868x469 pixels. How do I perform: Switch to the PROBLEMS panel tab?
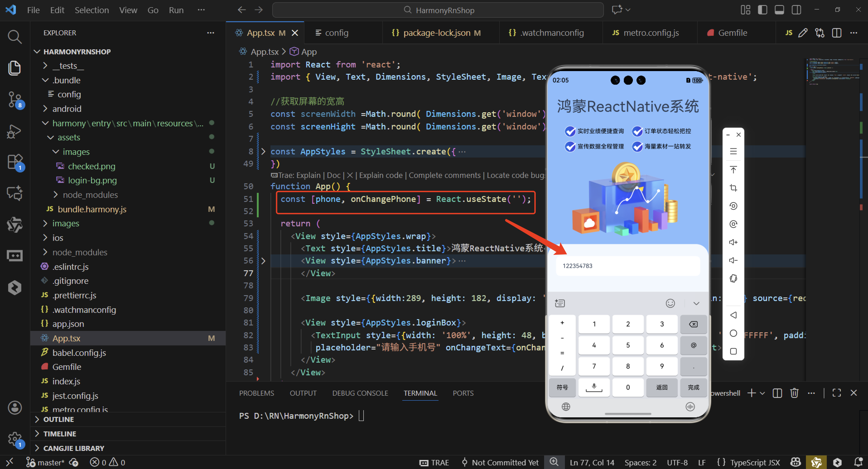pyautogui.click(x=256, y=393)
